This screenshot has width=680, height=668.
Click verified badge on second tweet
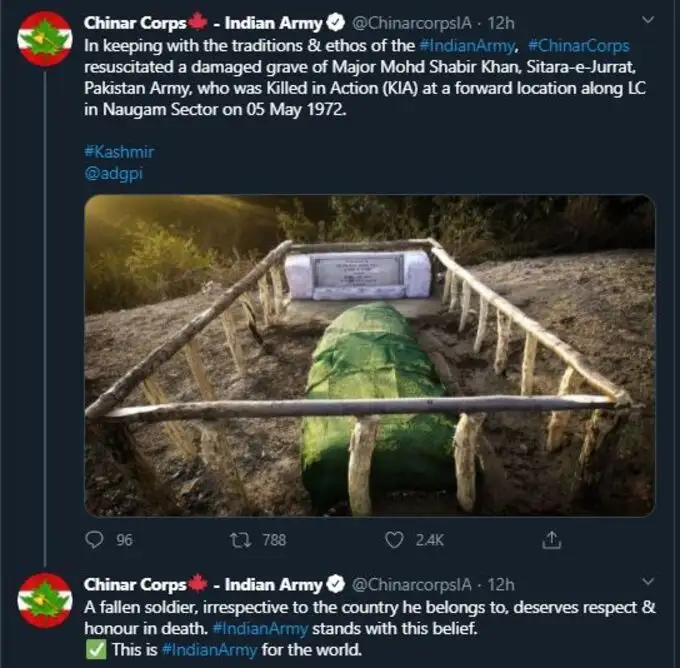click(335, 584)
